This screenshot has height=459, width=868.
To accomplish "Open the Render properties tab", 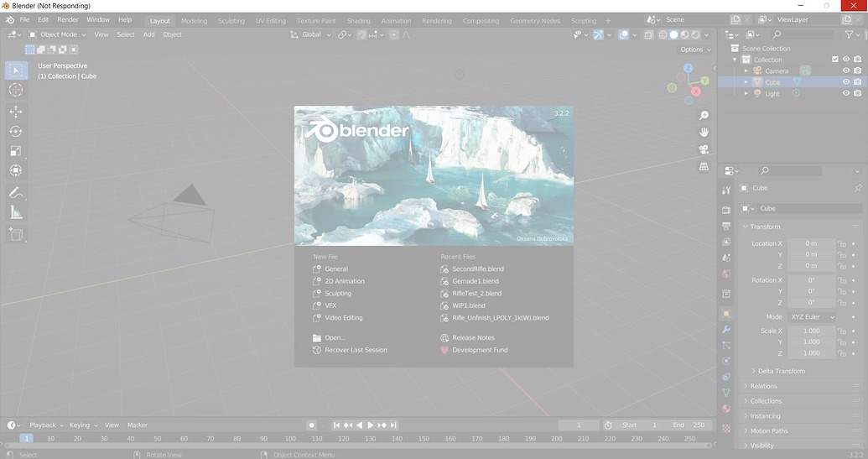I will point(726,210).
